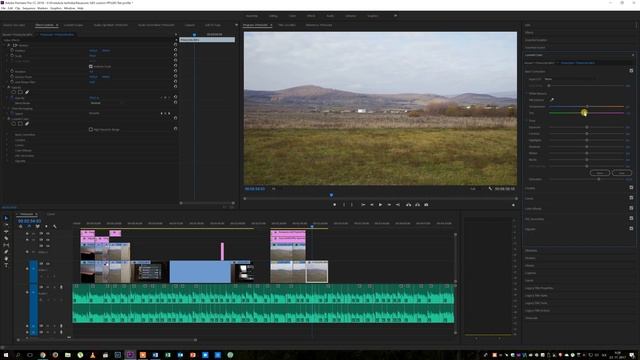Toggle the Position stopwatch animation
The height and width of the screenshot is (360, 640).
(12, 50)
